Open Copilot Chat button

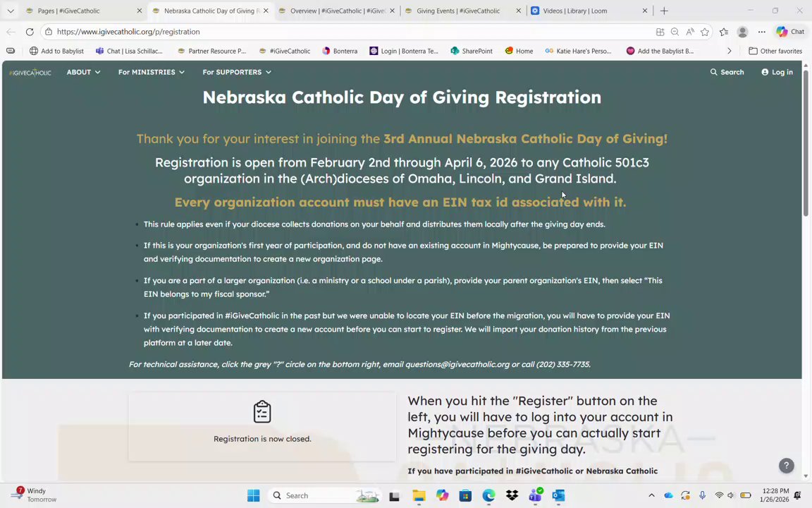(790, 32)
